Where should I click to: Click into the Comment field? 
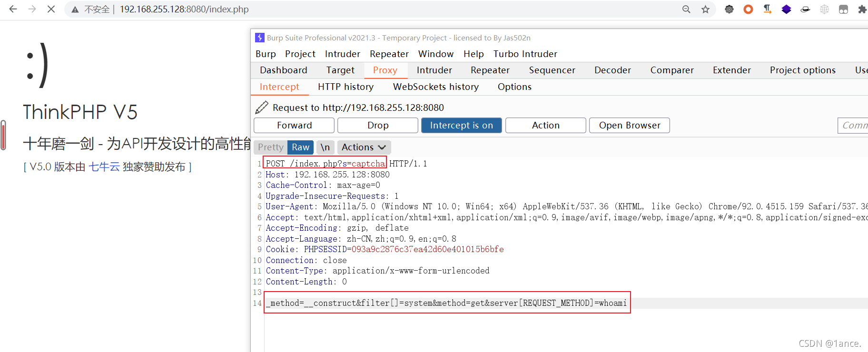coord(853,125)
